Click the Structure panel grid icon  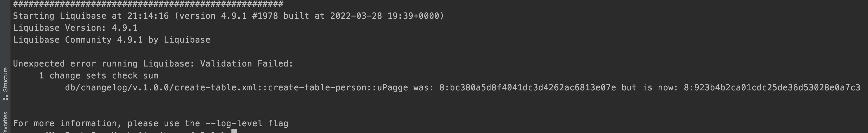click(5, 97)
